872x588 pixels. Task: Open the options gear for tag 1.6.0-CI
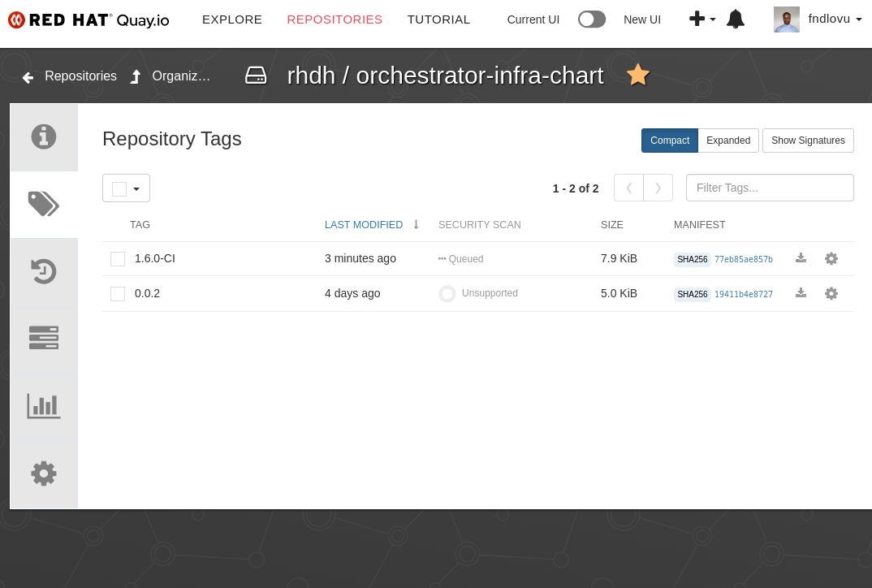[x=831, y=259]
